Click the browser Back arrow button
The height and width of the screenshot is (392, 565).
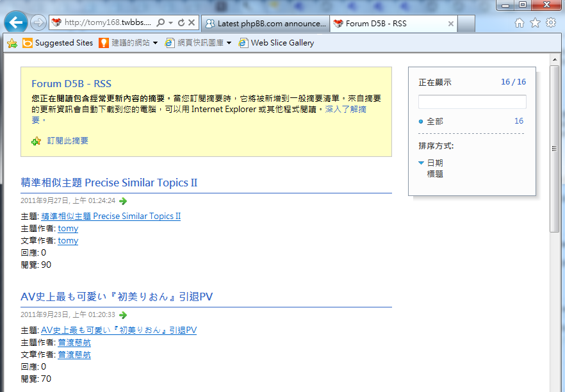click(x=15, y=22)
